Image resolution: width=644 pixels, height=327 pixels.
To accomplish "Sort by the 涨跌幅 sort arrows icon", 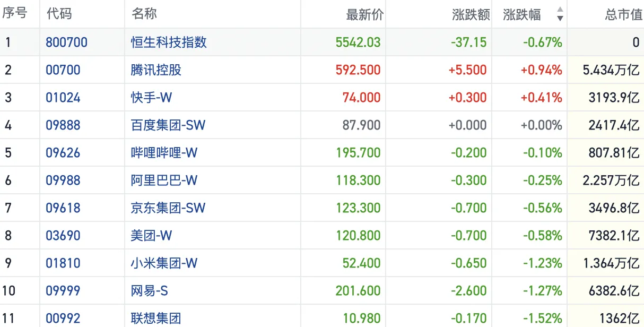I will coord(560,14).
